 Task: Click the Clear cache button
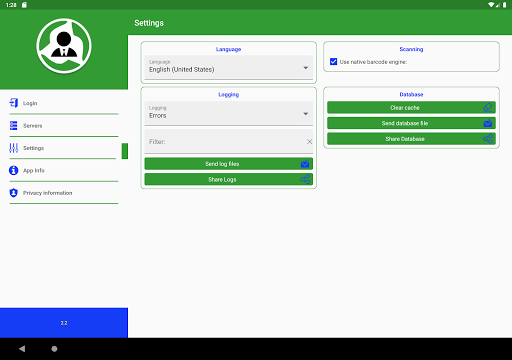(411, 107)
